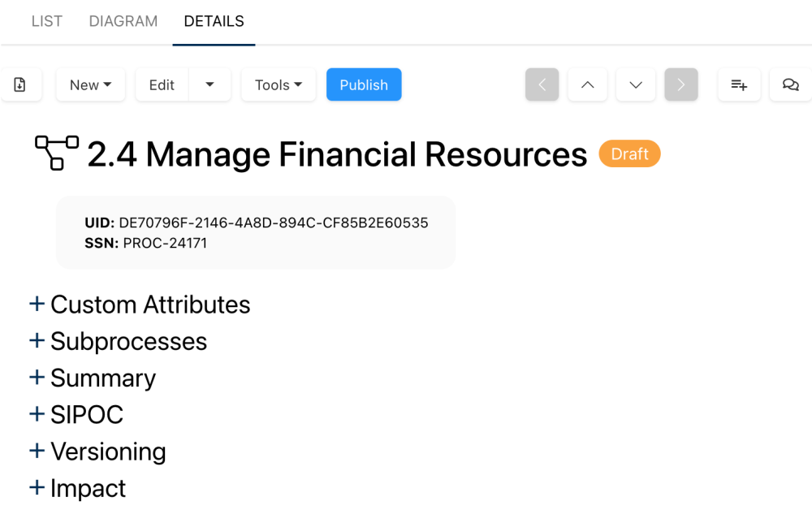This screenshot has height=510, width=812.
Task: Click the down chevron navigation button
Action: 636,84
